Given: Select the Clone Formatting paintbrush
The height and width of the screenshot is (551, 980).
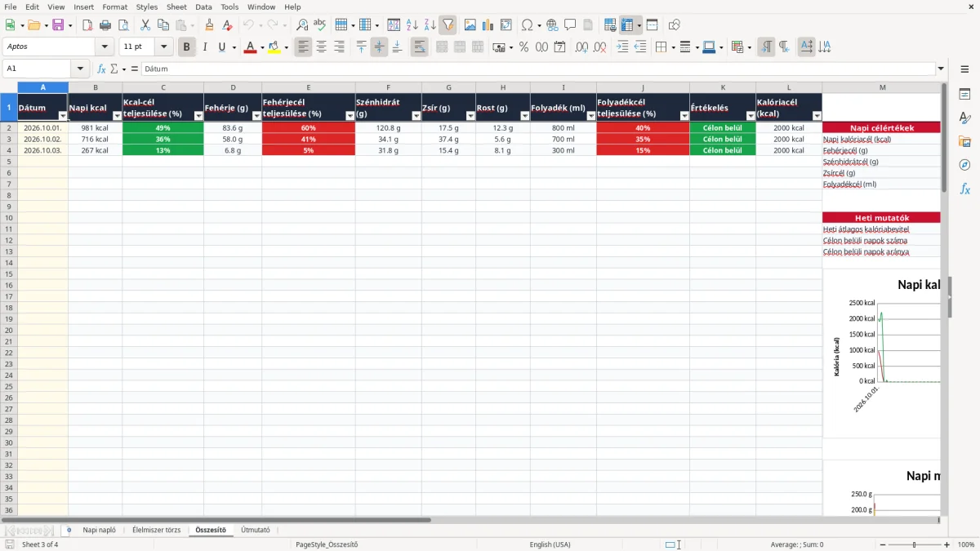Looking at the screenshot, I should coord(210,25).
